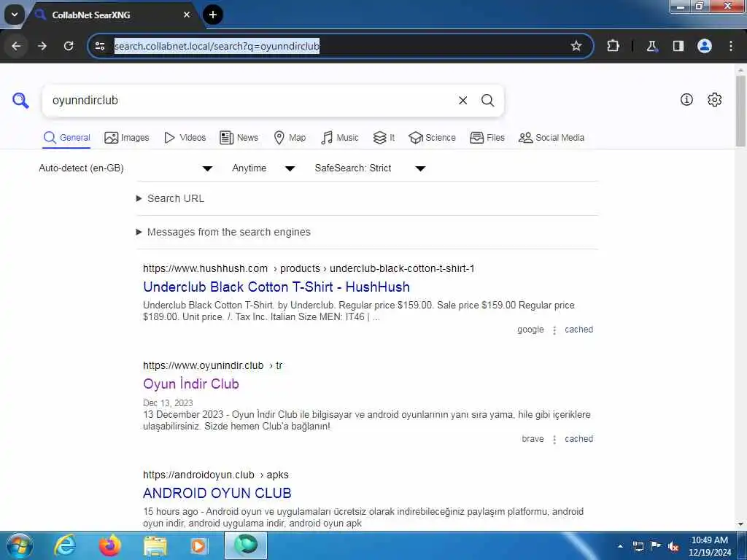The width and height of the screenshot is (747, 560).
Task: Switch to the Science tab
Action: coord(432,138)
